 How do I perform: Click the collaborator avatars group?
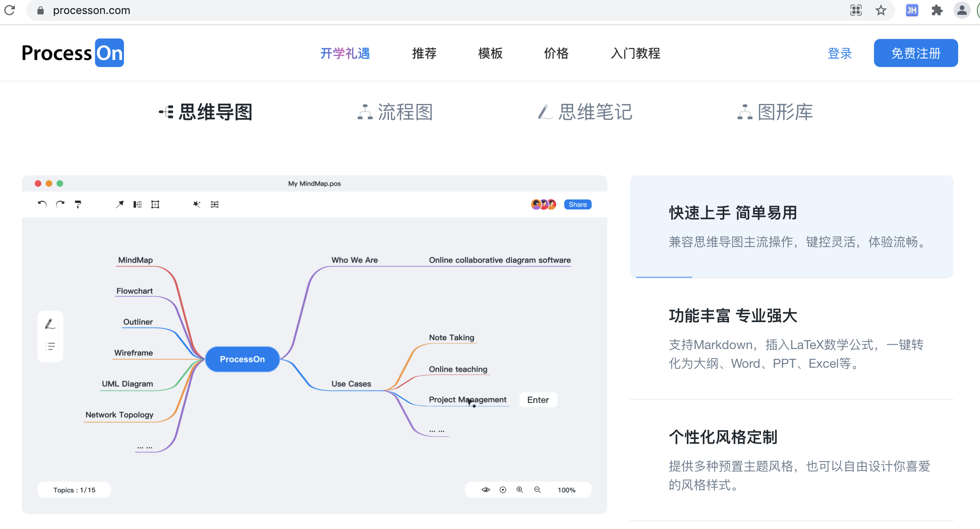(543, 204)
